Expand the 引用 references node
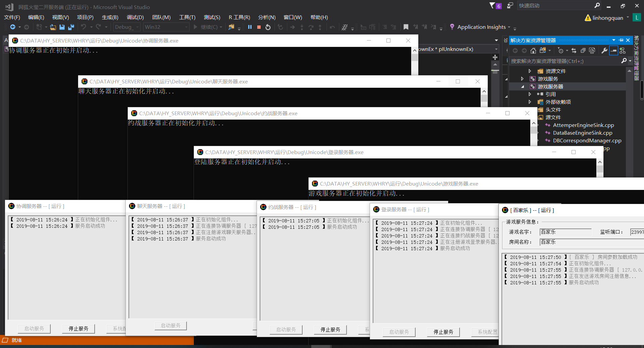Image resolution: width=644 pixels, height=348 pixels. tap(530, 94)
